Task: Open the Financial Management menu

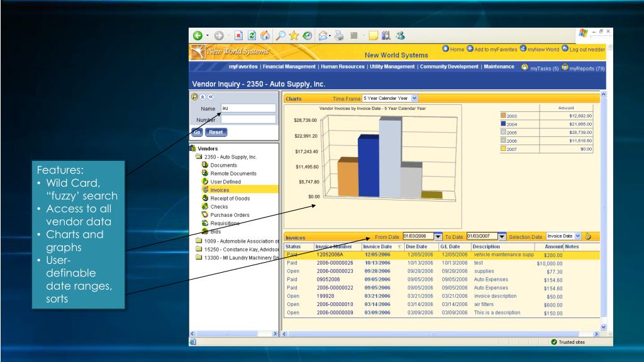Action: click(x=289, y=67)
